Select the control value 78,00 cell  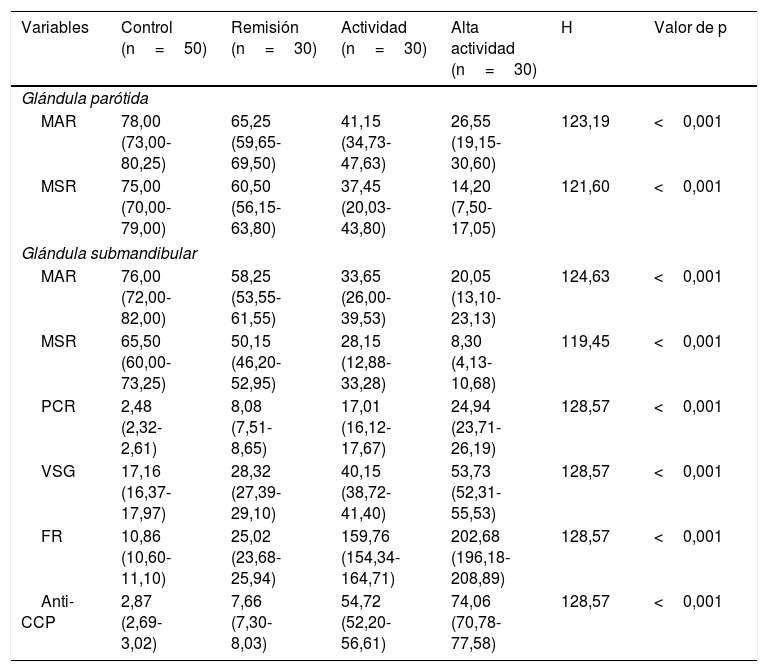[x=146, y=142]
